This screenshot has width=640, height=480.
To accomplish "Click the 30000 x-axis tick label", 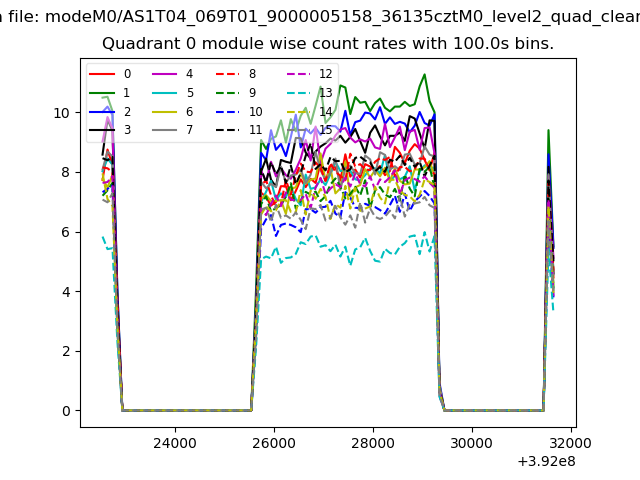I will tap(471, 443).
